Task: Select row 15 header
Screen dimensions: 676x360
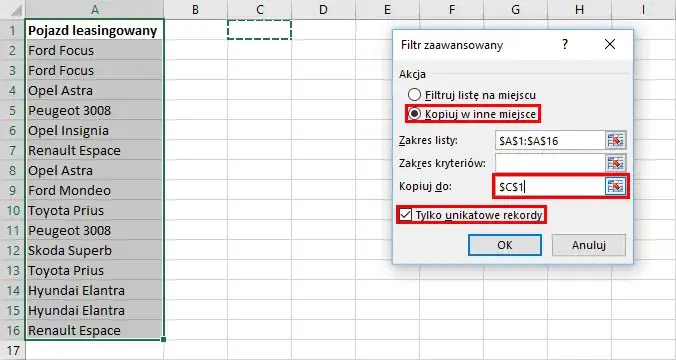Action: (13, 310)
